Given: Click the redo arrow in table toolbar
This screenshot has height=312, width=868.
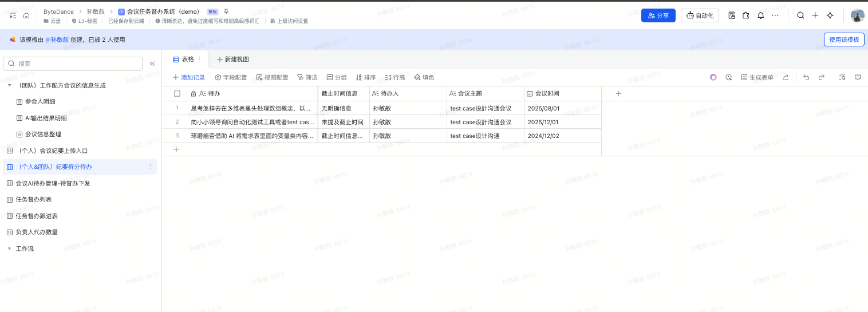Looking at the screenshot, I should click(x=821, y=77).
